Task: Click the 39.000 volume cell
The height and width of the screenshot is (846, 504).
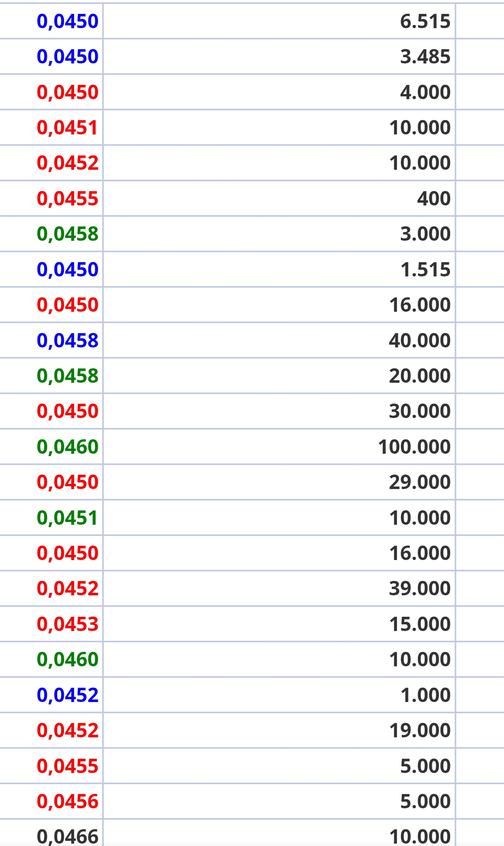Action: pyautogui.click(x=420, y=589)
